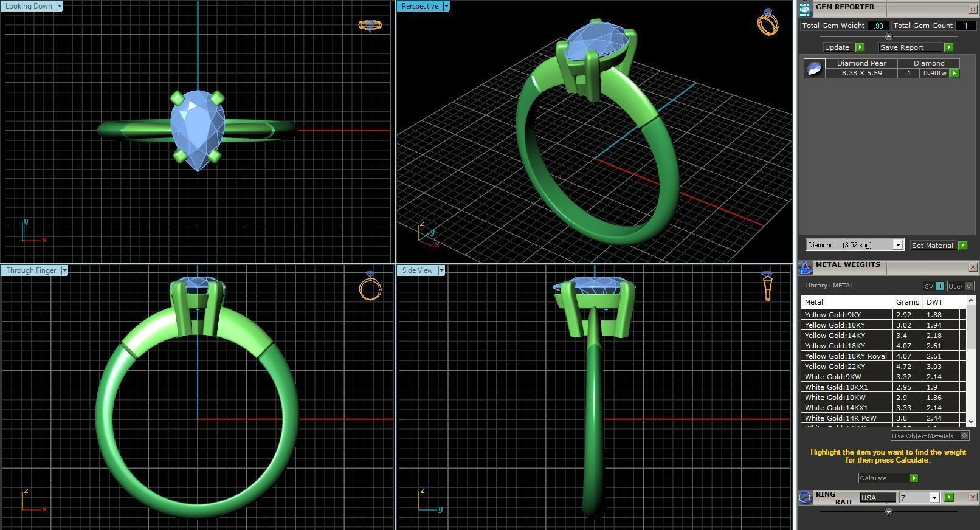Click the Metal column header
980x530 pixels.
click(x=846, y=302)
